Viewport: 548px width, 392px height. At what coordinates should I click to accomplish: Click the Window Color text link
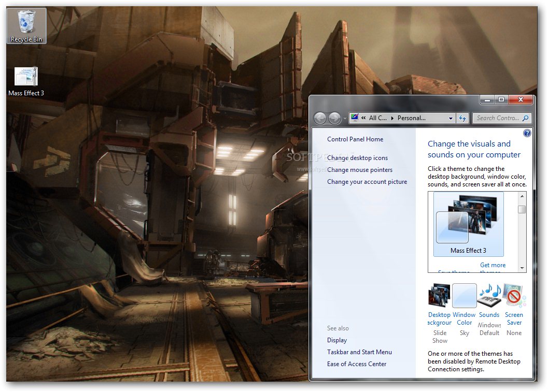point(464,319)
